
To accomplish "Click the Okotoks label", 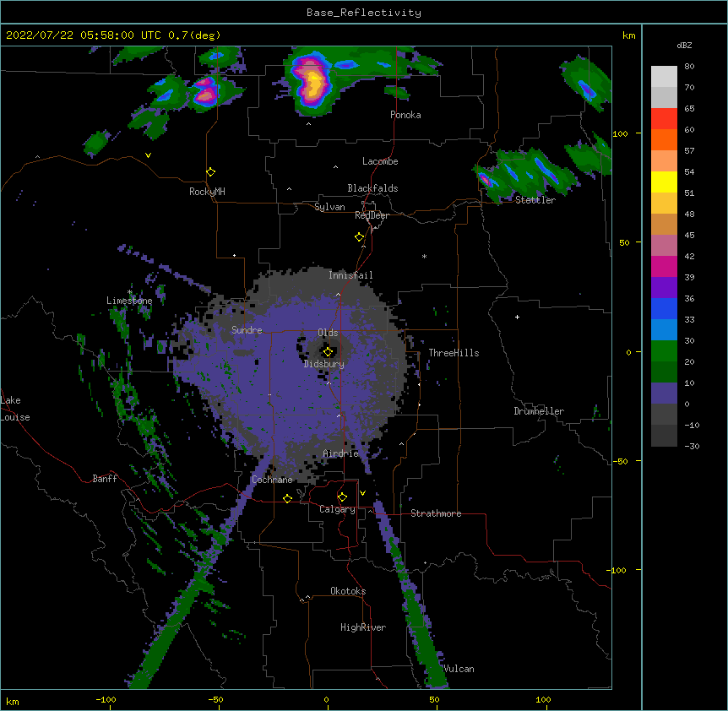I will point(348,591).
